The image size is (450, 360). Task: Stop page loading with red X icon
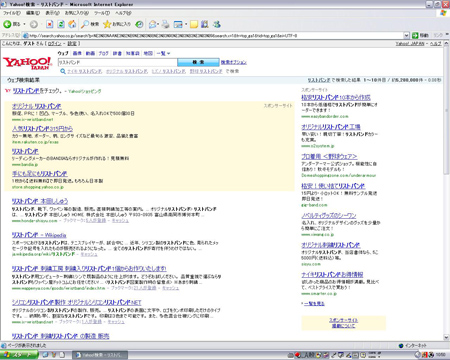tap(50, 24)
